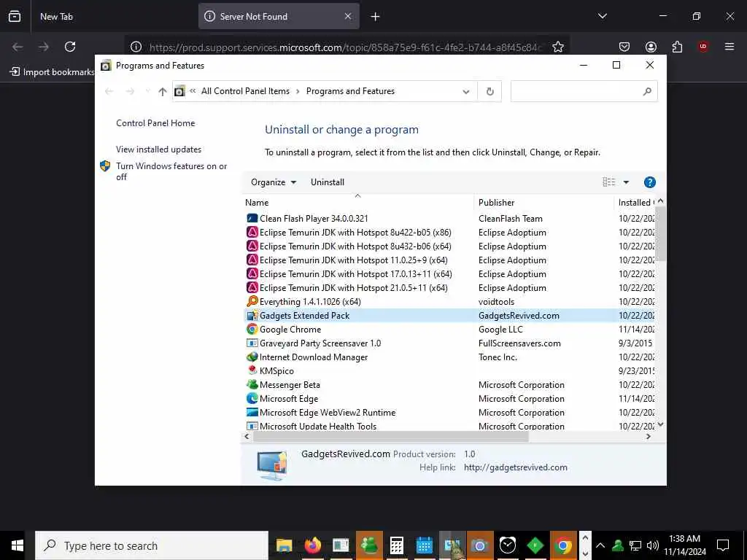Screen dimensions: 747x560
Task: Select the KMSpico program icon
Action: point(252,370)
